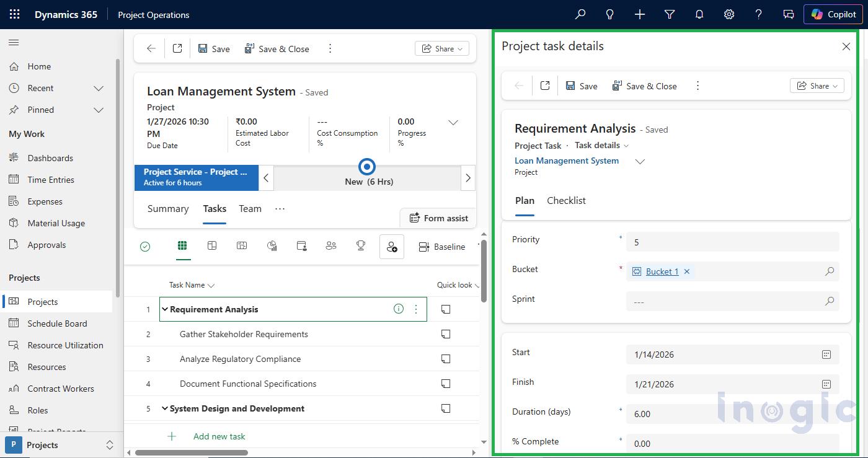Viewport: 868px width, 458px height.
Task: Collapse the System Design and Development task
Action: tap(165, 408)
